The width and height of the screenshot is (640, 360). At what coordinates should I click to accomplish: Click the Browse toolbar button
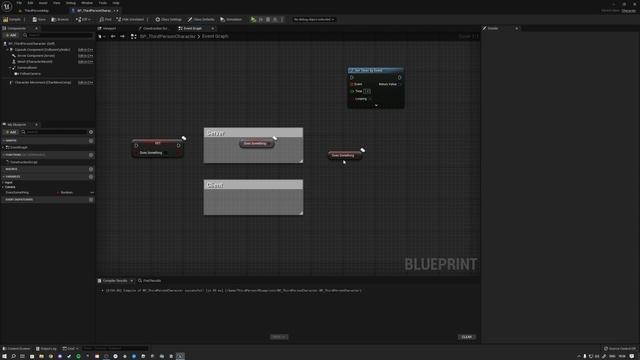[x=60, y=19]
